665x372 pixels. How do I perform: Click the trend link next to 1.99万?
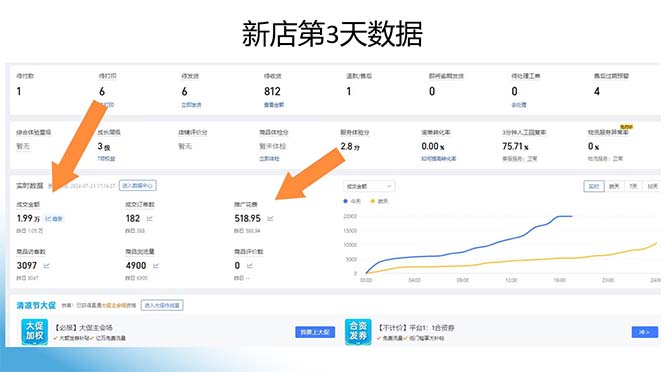click(x=54, y=219)
